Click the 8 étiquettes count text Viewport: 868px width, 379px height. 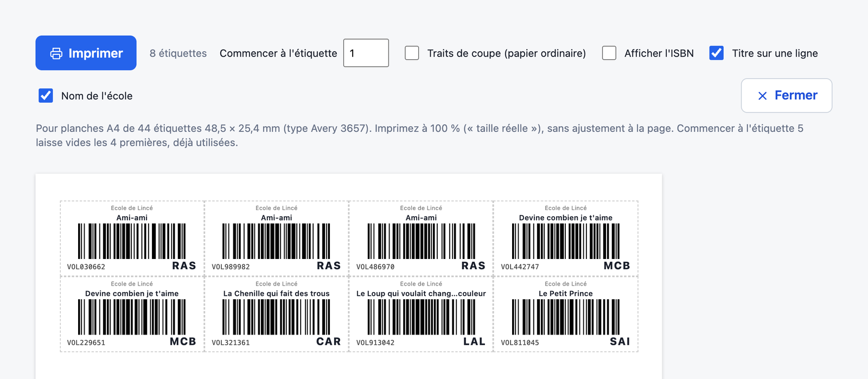178,53
